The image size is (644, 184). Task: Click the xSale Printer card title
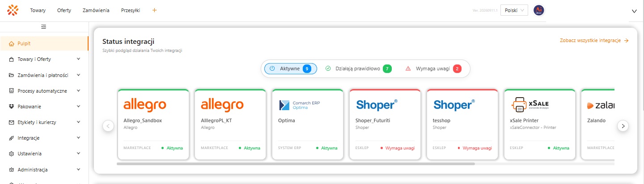pos(524,120)
